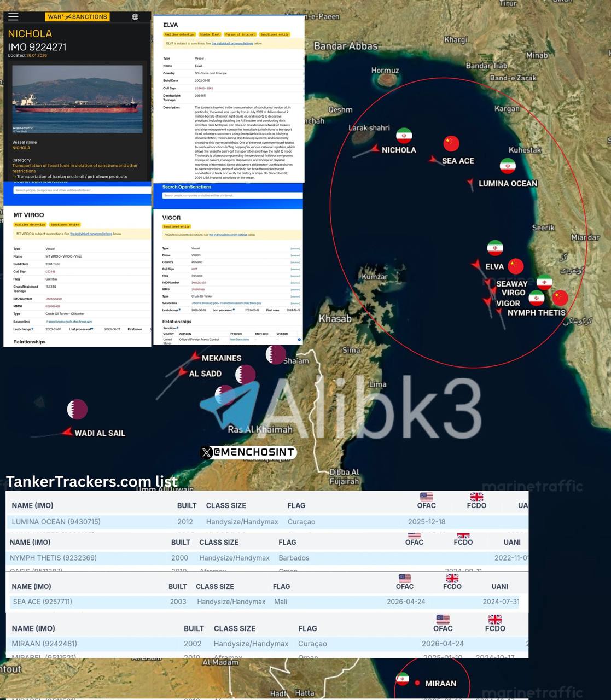Select the VIGOR ship arrow marker

(x=487, y=301)
